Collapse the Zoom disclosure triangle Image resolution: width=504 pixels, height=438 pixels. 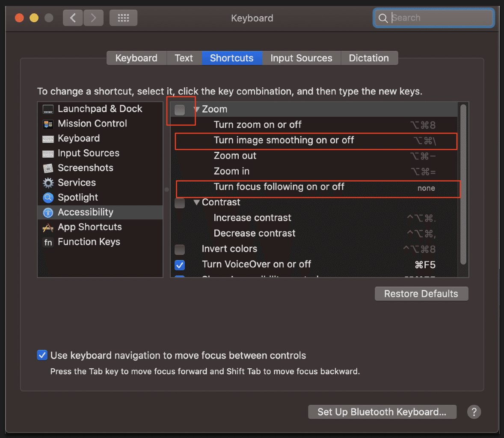tap(197, 109)
